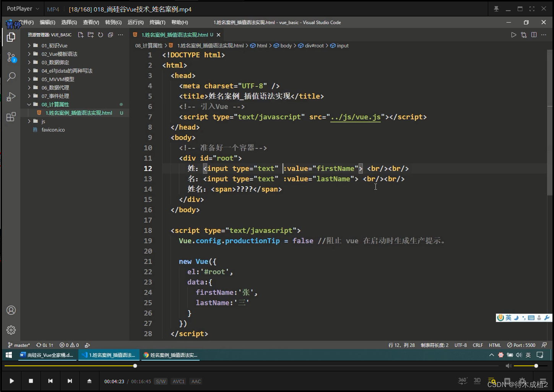
Task: Open the 查看(V) menu
Action: 91,23
